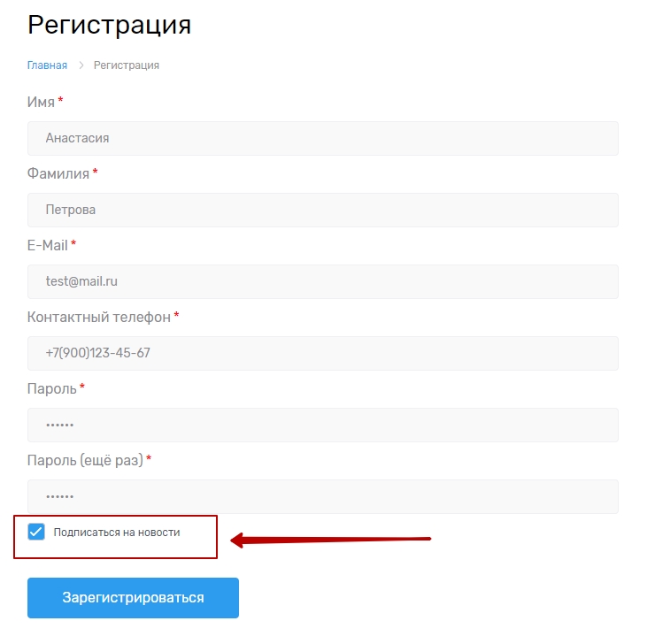Select the Регистрация breadcrumb item
This screenshot has height=644, width=655.
[x=127, y=65]
